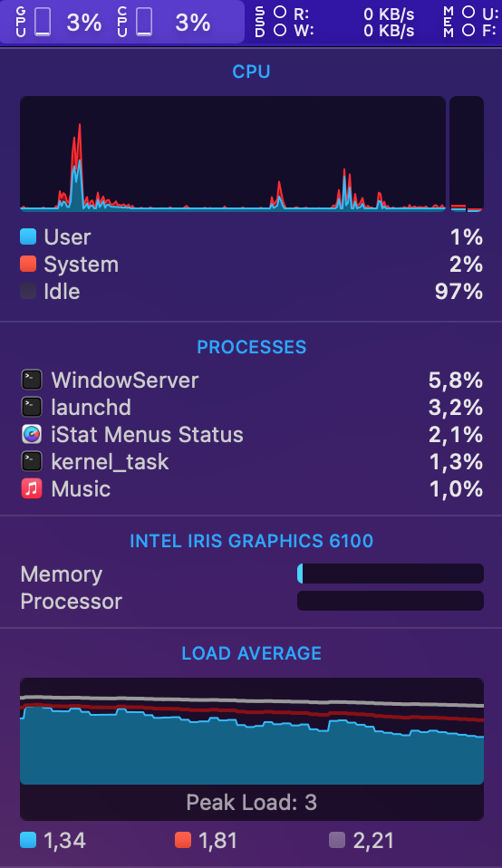Click the red 1,81 load average legend
502x868 pixels.
point(206,840)
